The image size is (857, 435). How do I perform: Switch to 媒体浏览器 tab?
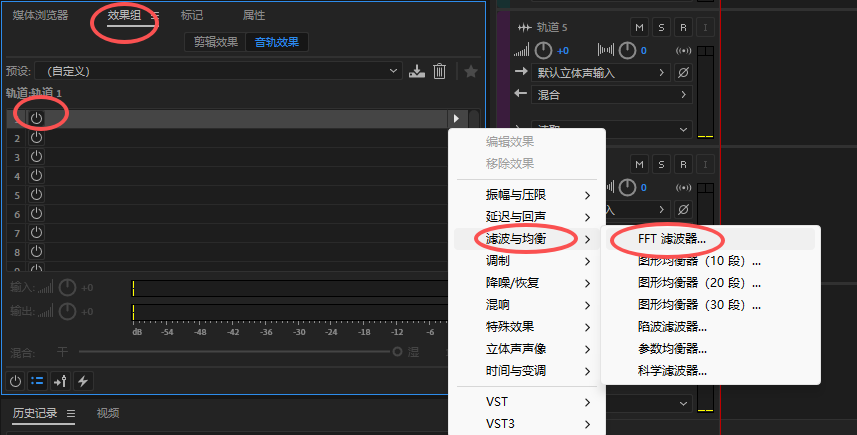[x=40, y=15]
